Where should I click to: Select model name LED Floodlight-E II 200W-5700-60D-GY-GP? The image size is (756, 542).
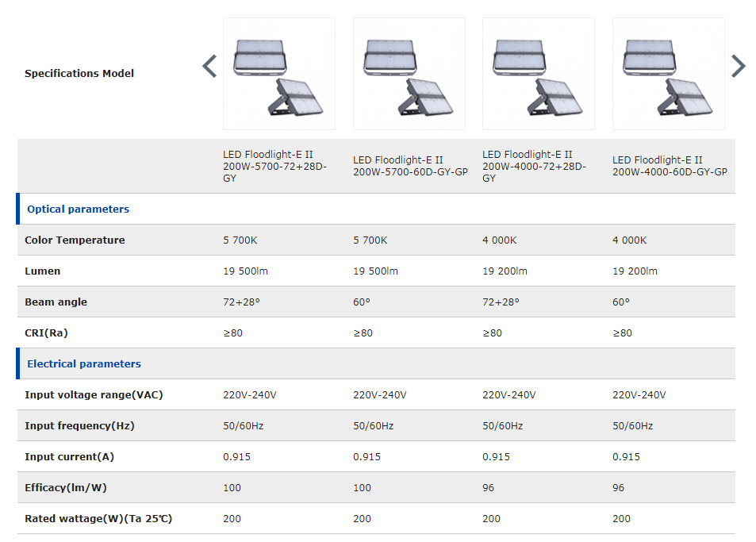tap(410, 166)
